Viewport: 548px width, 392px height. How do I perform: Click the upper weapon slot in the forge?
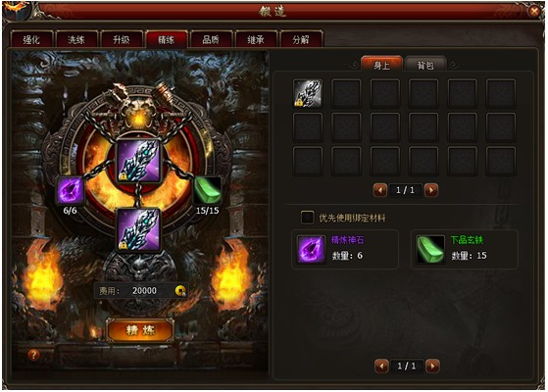[x=139, y=161]
